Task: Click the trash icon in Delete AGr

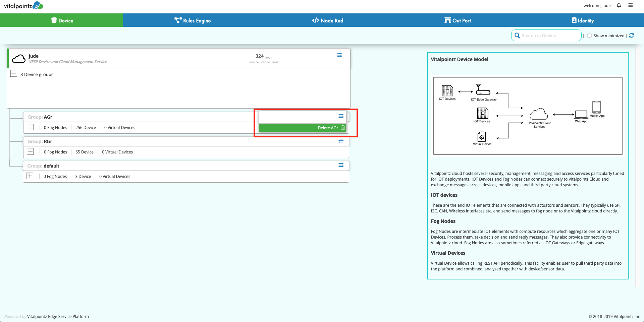Action: pos(342,128)
